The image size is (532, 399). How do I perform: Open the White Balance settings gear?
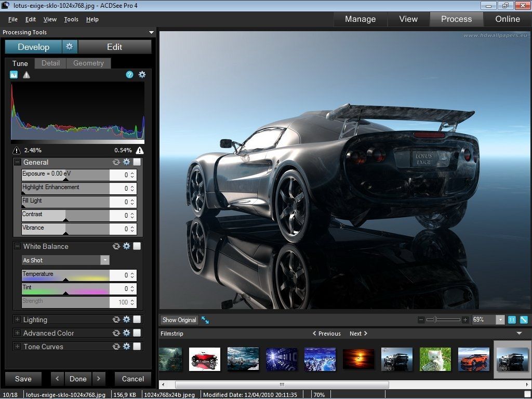[x=126, y=246]
